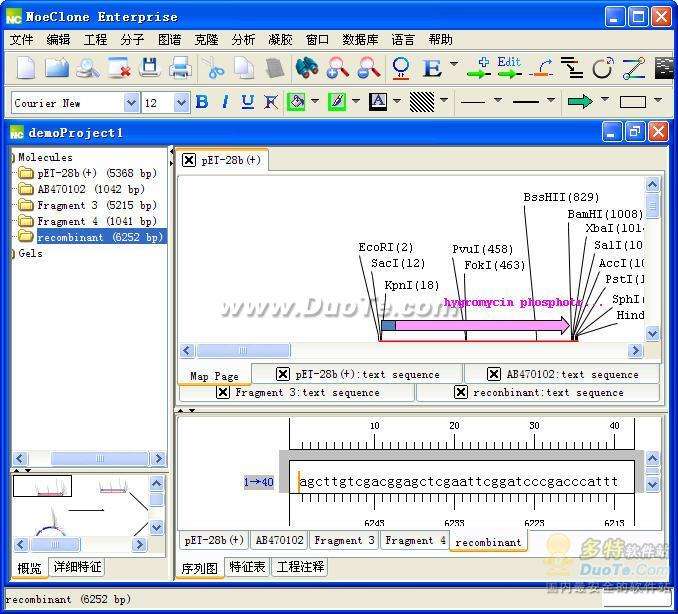Open the 克隆 menu

pyautogui.click(x=206, y=40)
